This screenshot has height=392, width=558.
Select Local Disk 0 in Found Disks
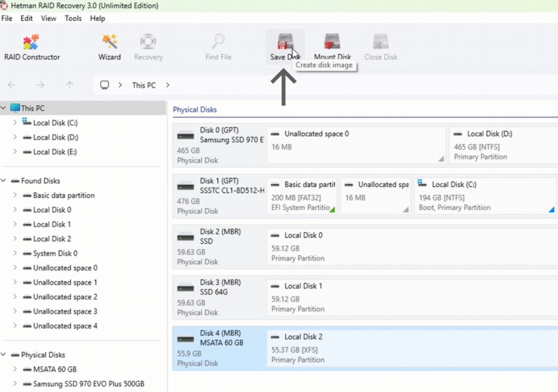(52, 210)
